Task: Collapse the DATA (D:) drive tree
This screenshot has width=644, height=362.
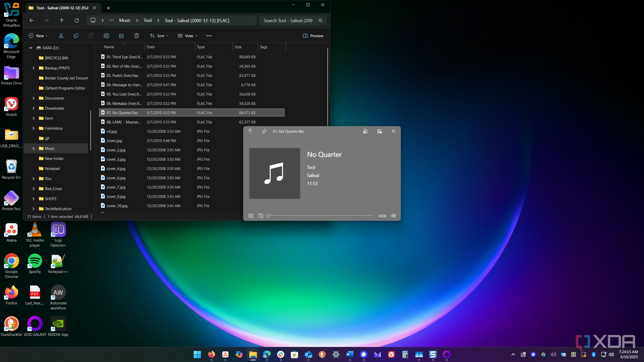Action: pyautogui.click(x=31, y=48)
